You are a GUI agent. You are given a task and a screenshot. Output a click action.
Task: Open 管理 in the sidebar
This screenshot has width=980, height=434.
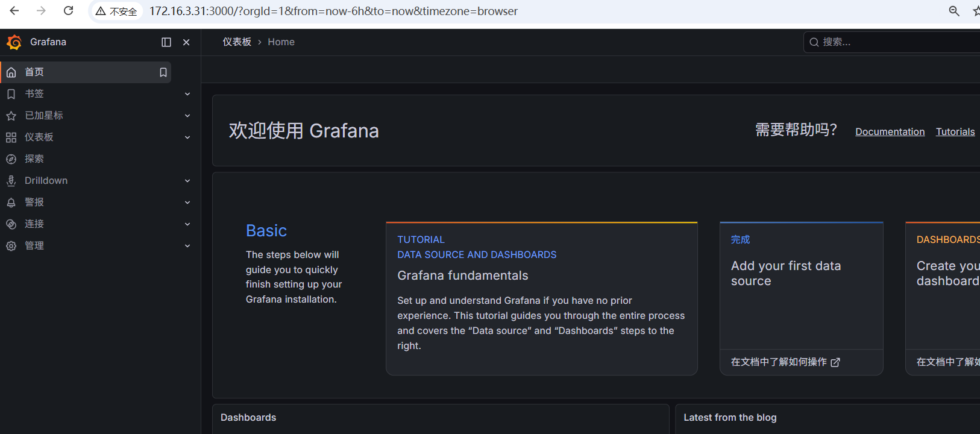(34, 246)
